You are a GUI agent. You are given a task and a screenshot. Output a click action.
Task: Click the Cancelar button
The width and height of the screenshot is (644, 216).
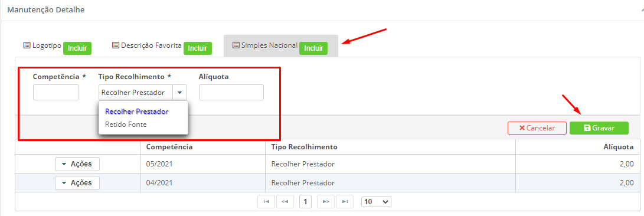(537, 128)
